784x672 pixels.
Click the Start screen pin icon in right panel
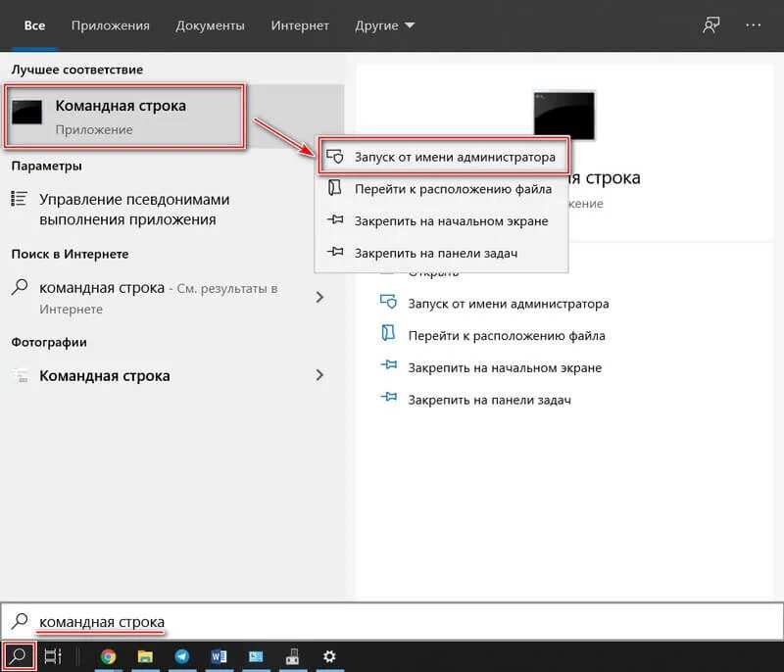388,365
